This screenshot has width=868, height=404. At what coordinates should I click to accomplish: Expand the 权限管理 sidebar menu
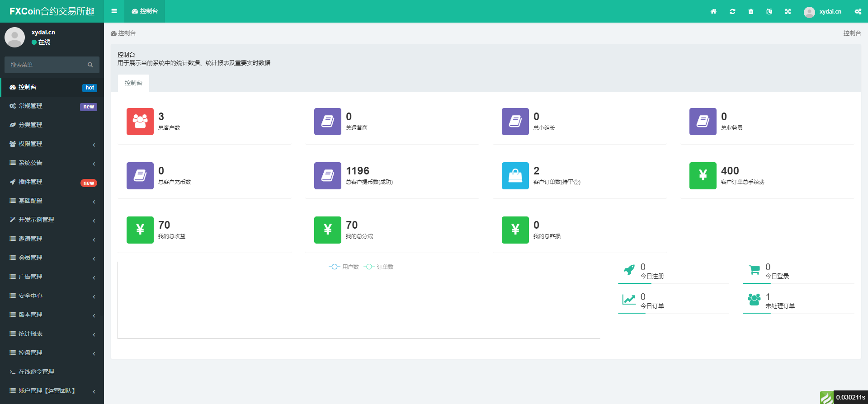[52, 144]
